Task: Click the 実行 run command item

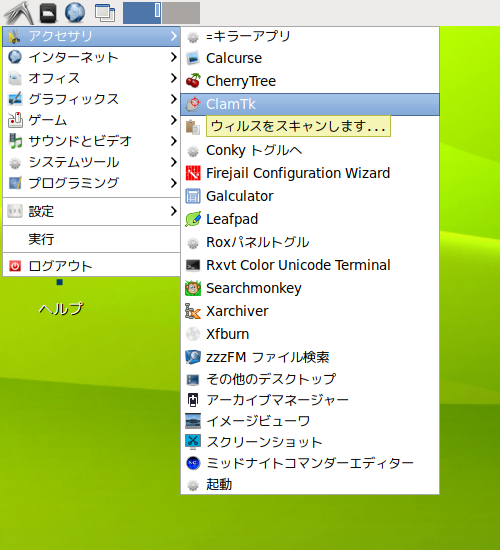Action: 92,239
